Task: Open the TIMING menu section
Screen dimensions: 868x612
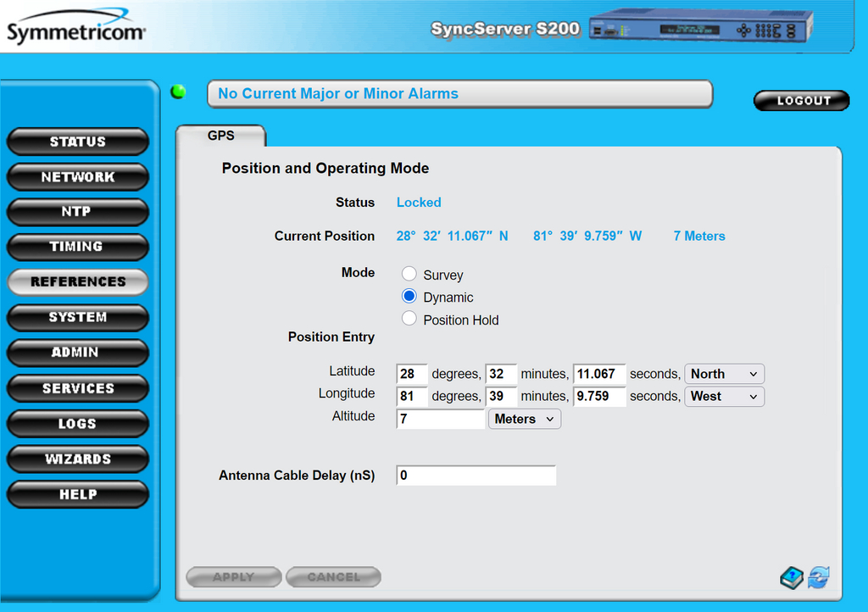Action: [76, 247]
